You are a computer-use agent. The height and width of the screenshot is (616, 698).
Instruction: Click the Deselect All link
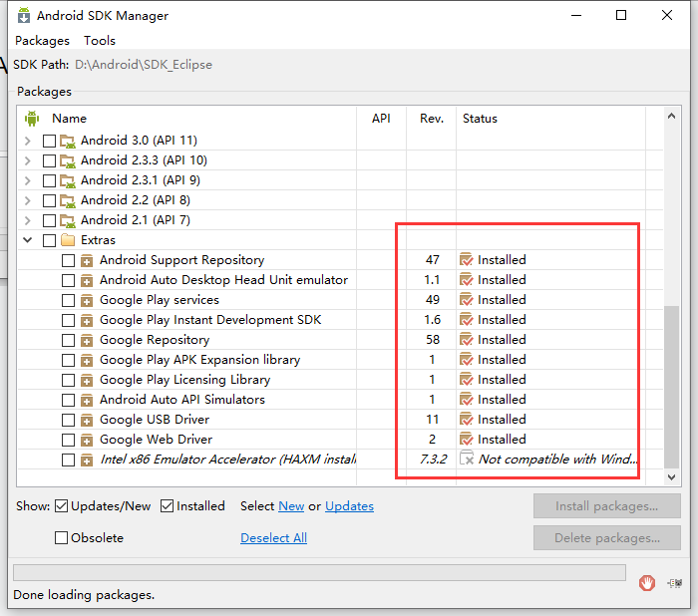coord(273,537)
